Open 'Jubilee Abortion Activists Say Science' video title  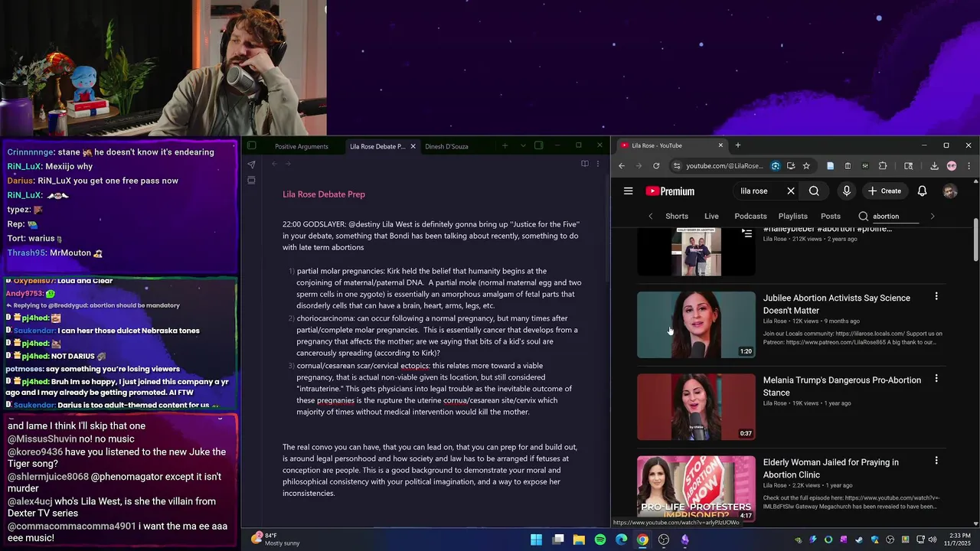click(x=837, y=305)
